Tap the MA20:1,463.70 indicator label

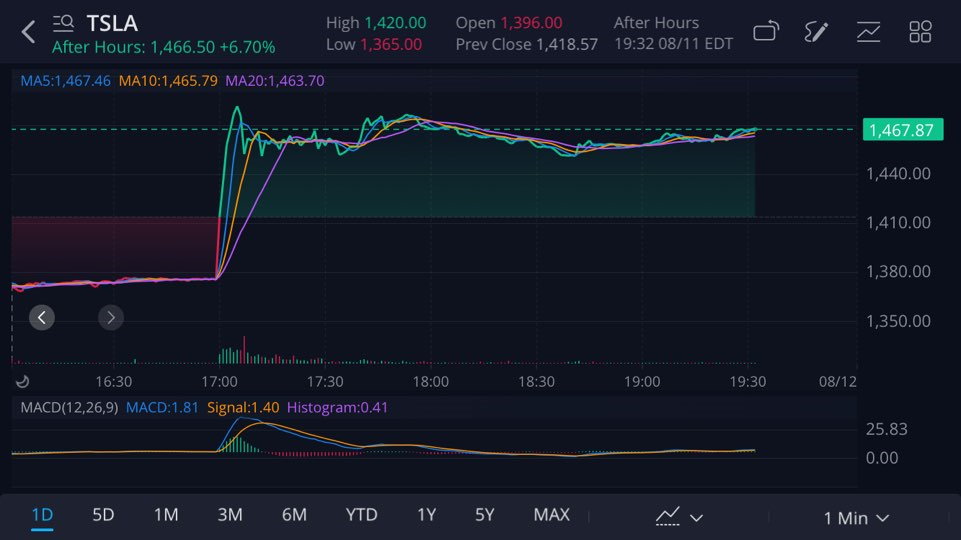[275, 81]
